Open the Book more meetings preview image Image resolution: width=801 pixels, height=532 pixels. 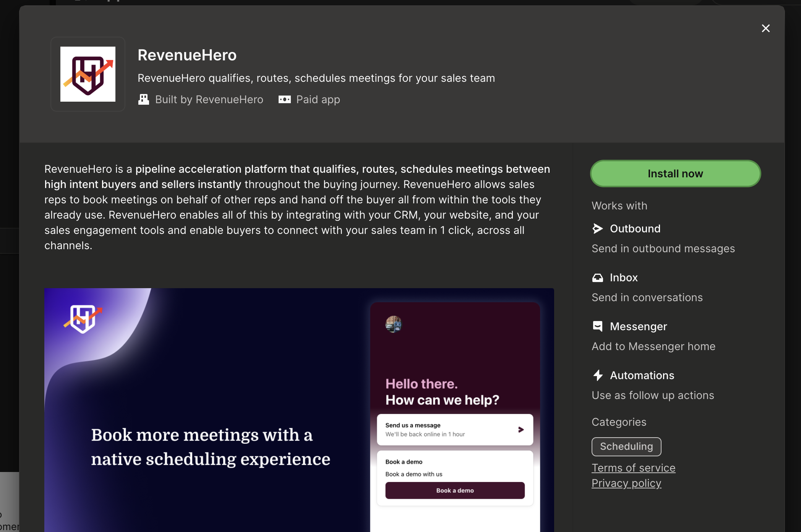point(299,410)
